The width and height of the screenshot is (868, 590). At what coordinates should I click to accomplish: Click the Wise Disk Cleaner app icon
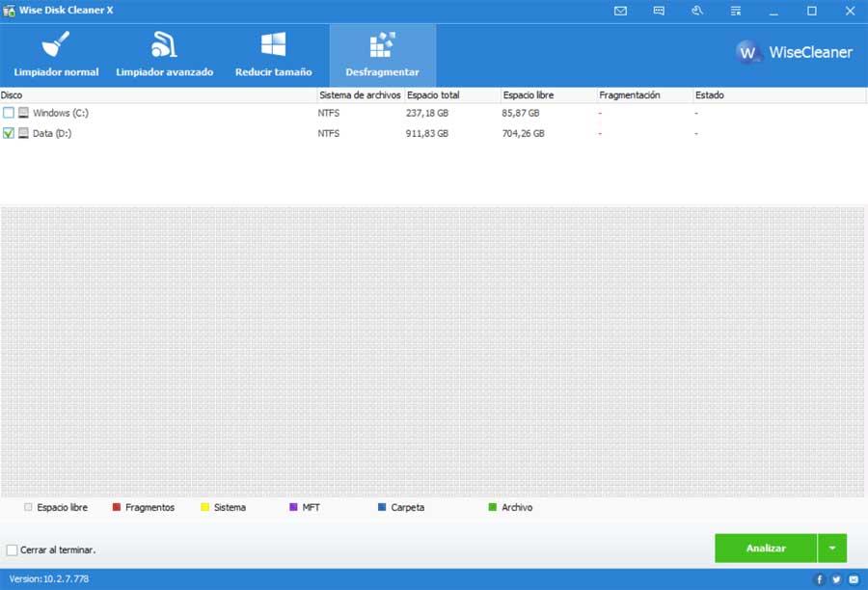[9, 11]
